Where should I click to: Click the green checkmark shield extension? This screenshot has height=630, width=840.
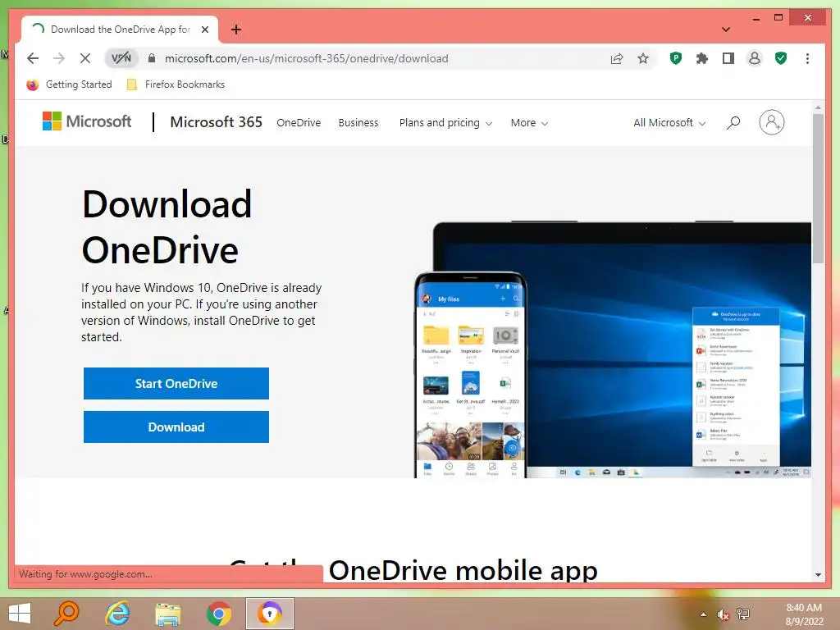coord(781,58)
